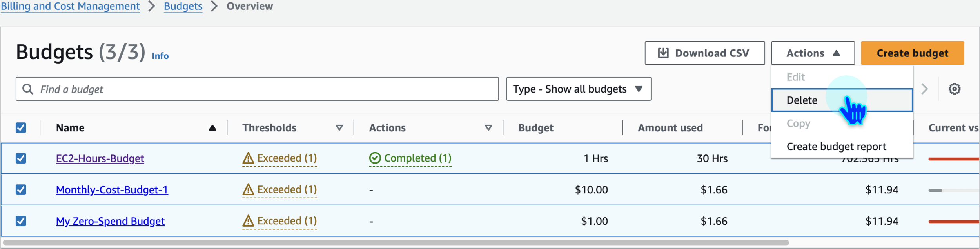Open the Monthly-Cost-Budget-1 link
Screen dimensions: 980x249
[112, 190]
